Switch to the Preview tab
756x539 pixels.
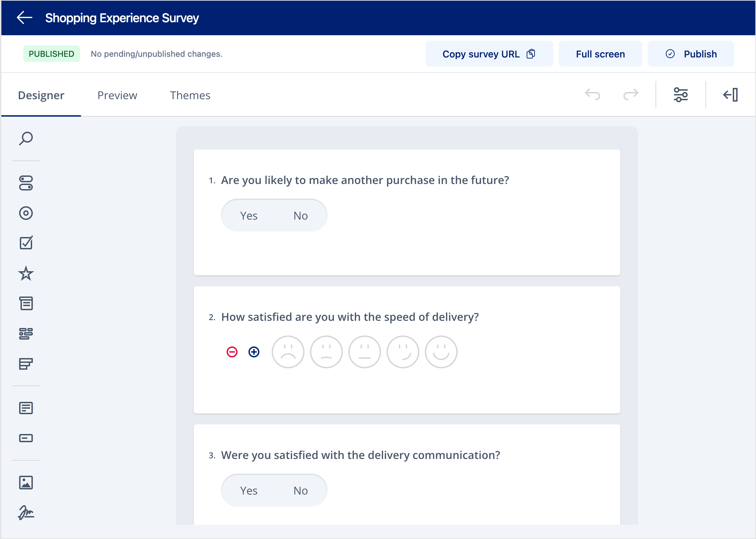tap(117, 95)
